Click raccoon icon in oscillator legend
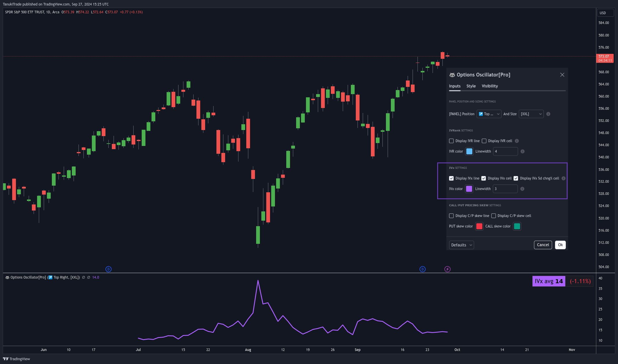 7,277
